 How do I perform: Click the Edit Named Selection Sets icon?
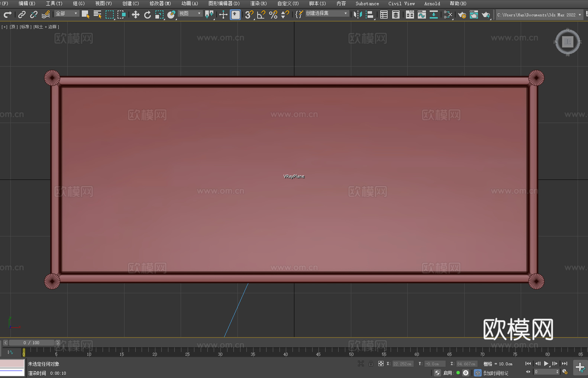tap(299, 14)
